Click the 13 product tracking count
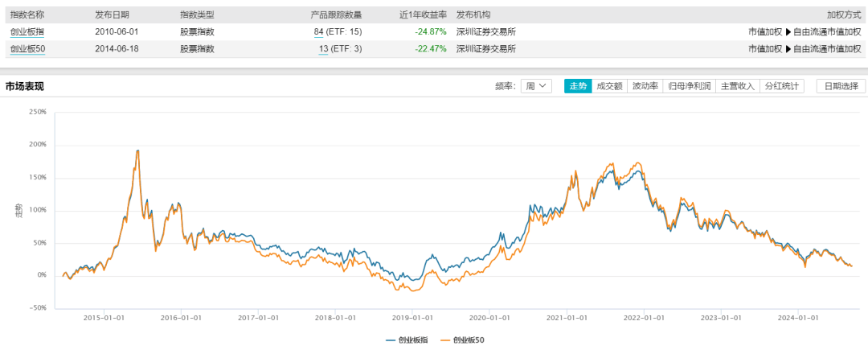 tap(323, 49)
